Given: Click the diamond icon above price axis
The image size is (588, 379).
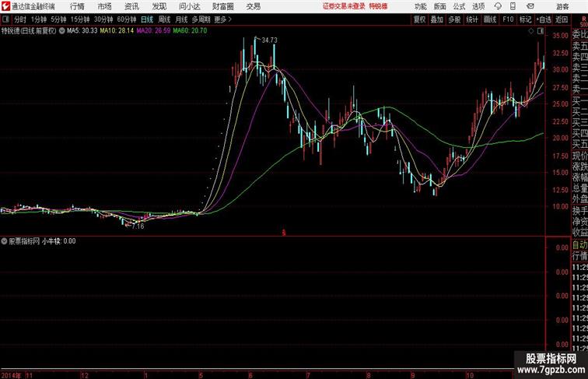Looking at the screenshot, I should (531, 31).
